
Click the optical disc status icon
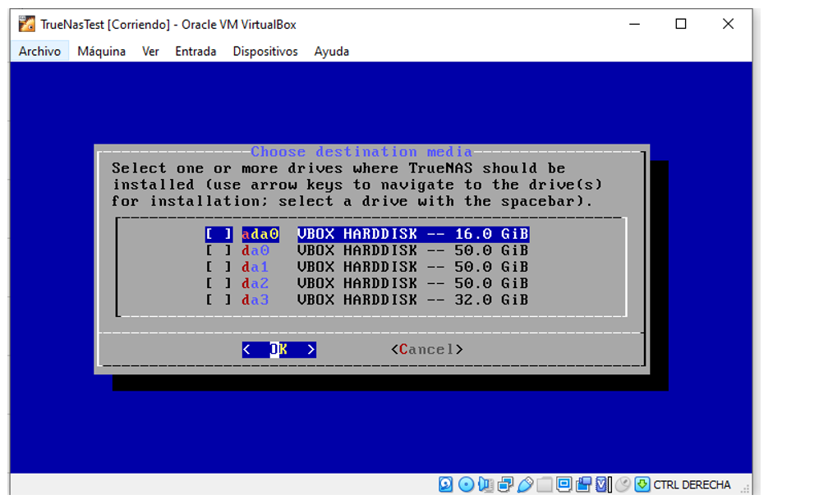466,484
